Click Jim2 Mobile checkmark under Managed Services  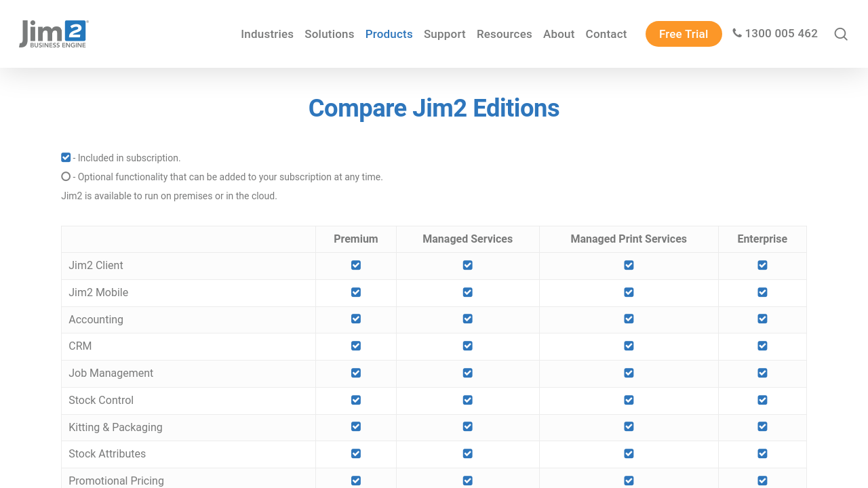[468, 292]
